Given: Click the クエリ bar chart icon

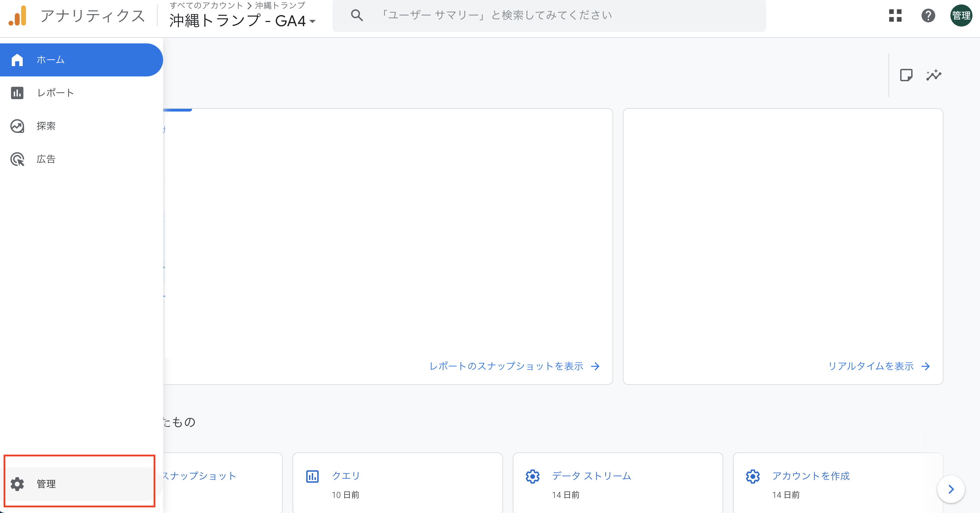Looking at the screenshot, I should pos(312,477).
